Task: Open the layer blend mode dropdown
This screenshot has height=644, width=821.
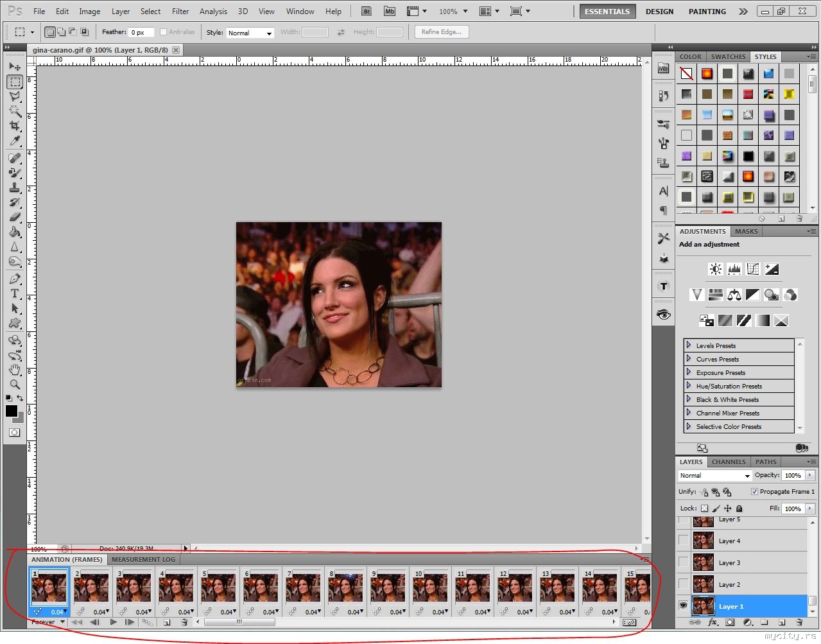Action: (714, 476)
